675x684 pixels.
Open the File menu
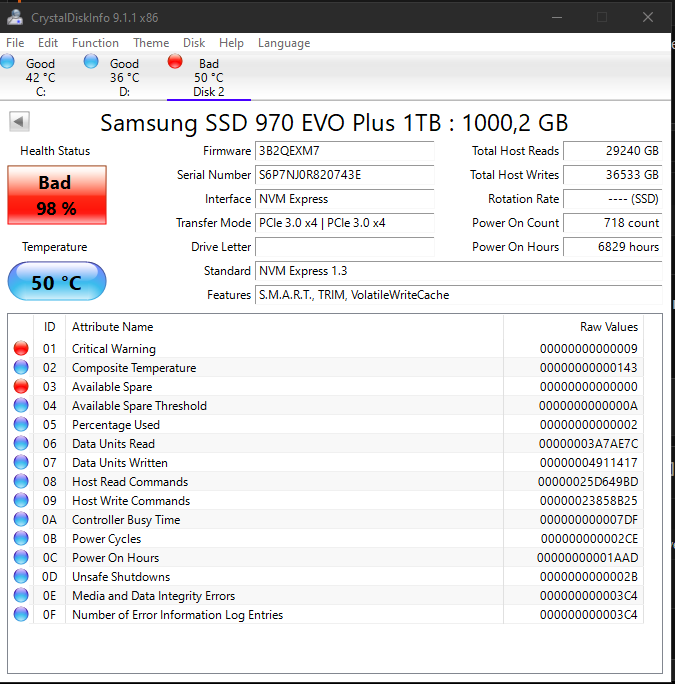tap(15, 43)
